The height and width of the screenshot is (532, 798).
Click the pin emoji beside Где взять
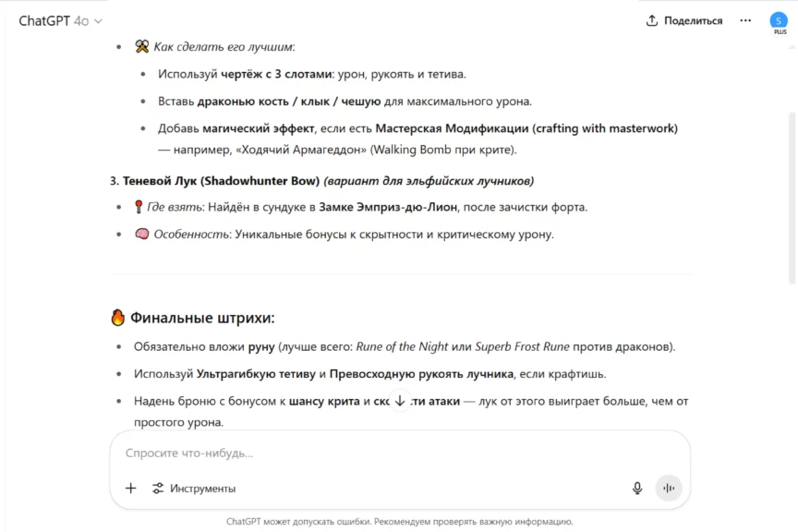pyautogui.click(x=140, y=207)
